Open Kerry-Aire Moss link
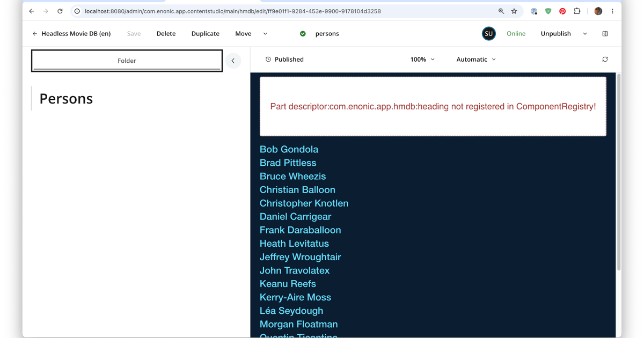The image size is (644, 338). coord(295,297)
